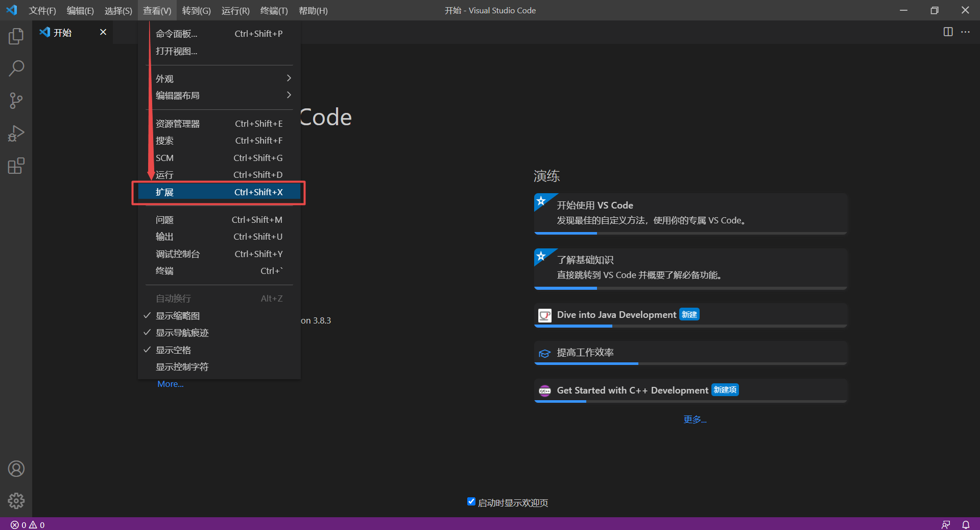This screenshot has height=530, width=980.
Task: Select 问题 menu entry
Action: click(219, 220)
